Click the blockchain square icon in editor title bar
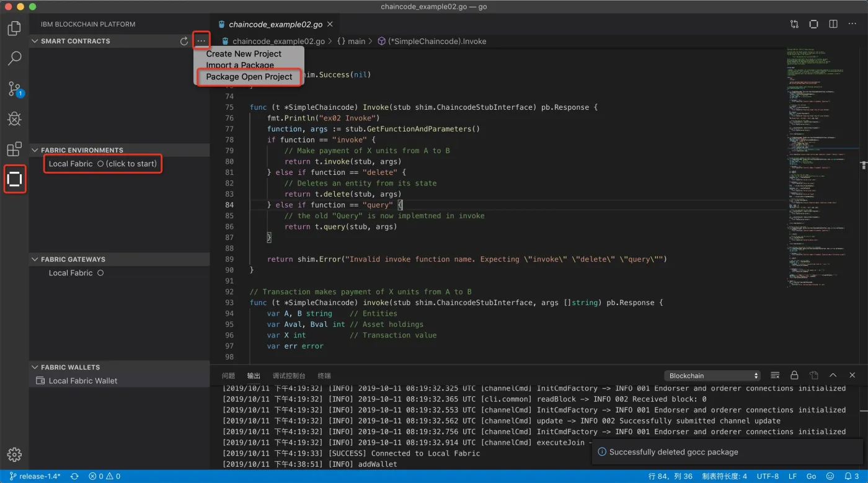 [x=813, y=25]
